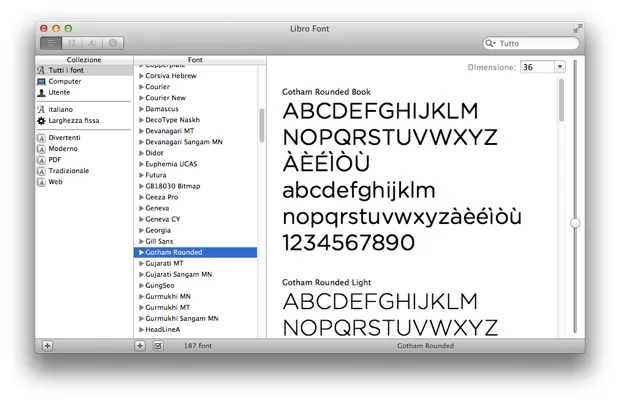The height and width of the screenshot is (402, 620).
Task: Select the DecoType Naskh font name
Action: click(x=172, y=120)
